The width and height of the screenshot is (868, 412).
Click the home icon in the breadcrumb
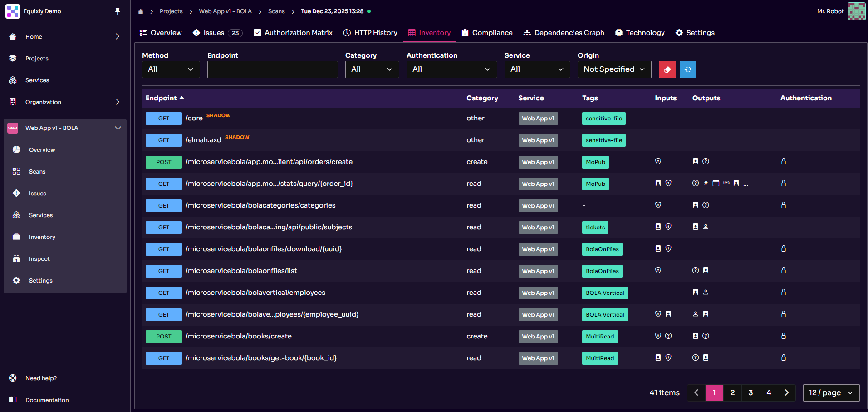point(141,11)
